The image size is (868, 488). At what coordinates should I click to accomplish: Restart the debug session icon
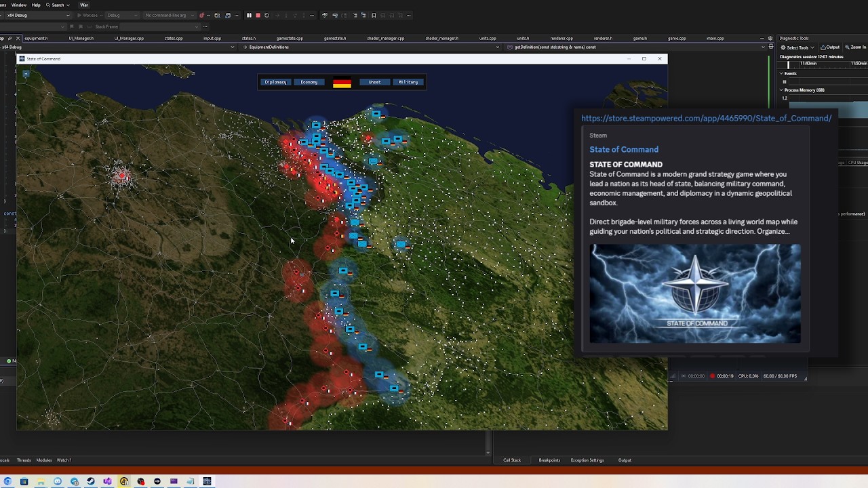click(x=267, y=15)
